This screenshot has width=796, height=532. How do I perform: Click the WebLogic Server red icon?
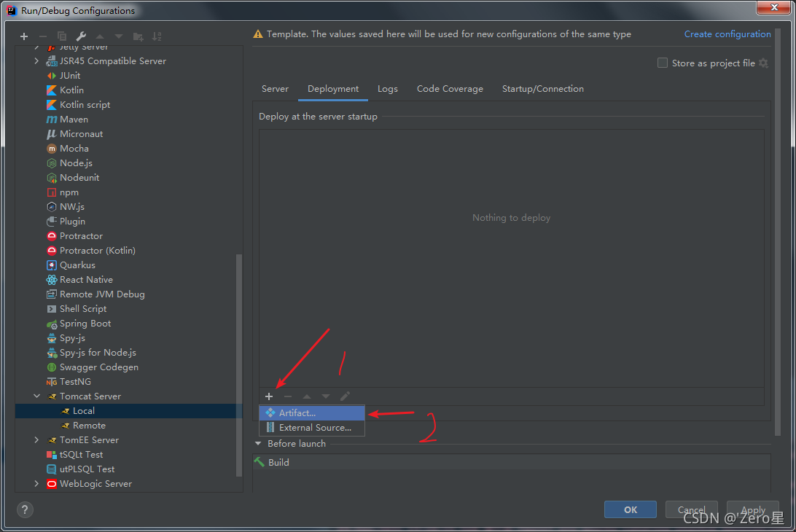(x=51, y=485)
